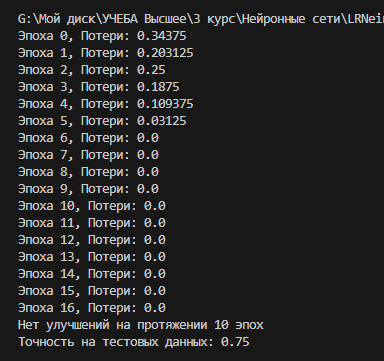
Task: Click the Эпоха 2 line with 0.25
Action: pos(92,70)
